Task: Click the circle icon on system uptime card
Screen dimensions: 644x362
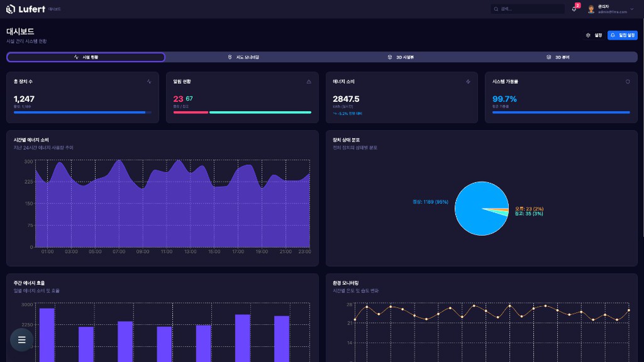Action: click(628, 82)
